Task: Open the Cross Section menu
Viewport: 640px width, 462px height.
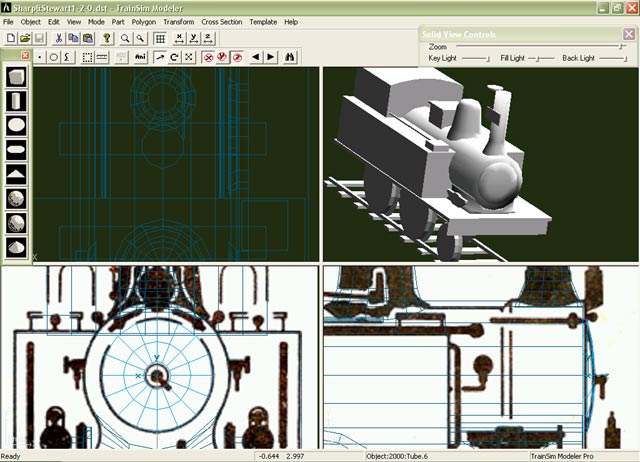Action: (221, 21)
